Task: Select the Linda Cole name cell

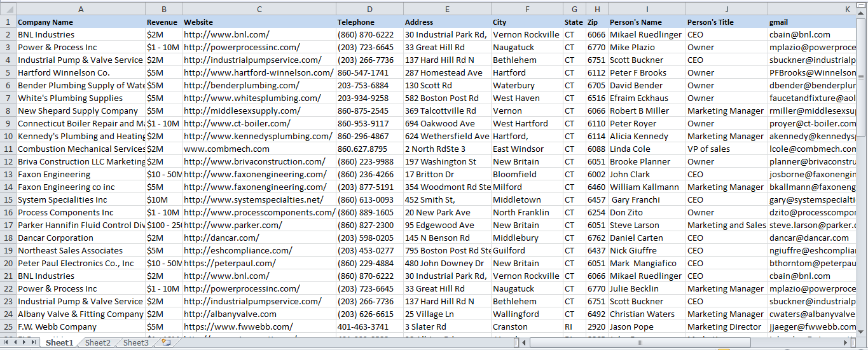Action: (647, 149)
